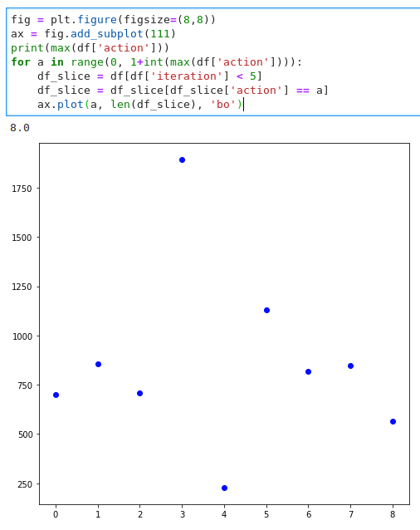Select the data point above x=1
Image resolution: width=420 pixels, height=530 pixels.
[98, 364]
